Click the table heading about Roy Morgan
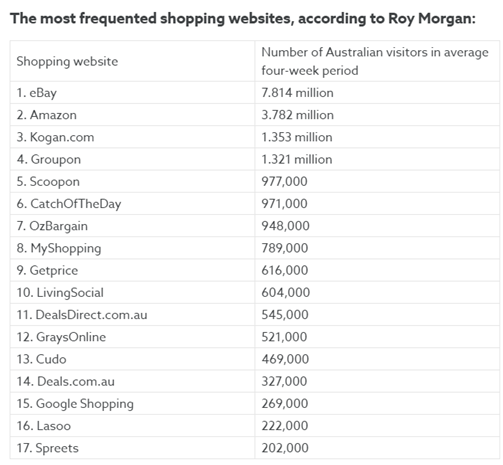The width and height of the screenshot is (503, 465). [x=243, y=18]
